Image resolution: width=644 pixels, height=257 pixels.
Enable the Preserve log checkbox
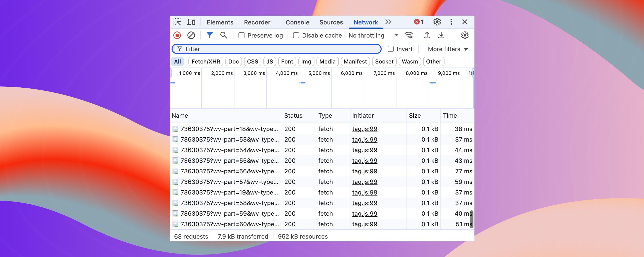coord(242,36)
